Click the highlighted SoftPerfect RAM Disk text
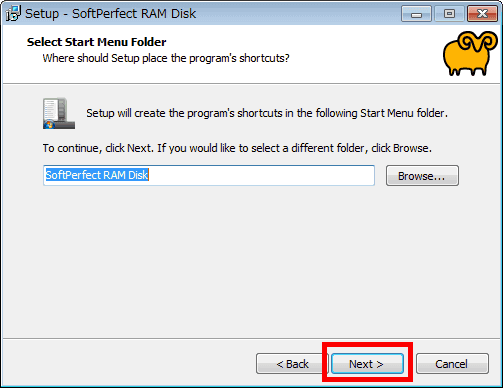Image resolution: width=503 pixels, height=388 pixels. pyautogui.click(x=97, y=175)
